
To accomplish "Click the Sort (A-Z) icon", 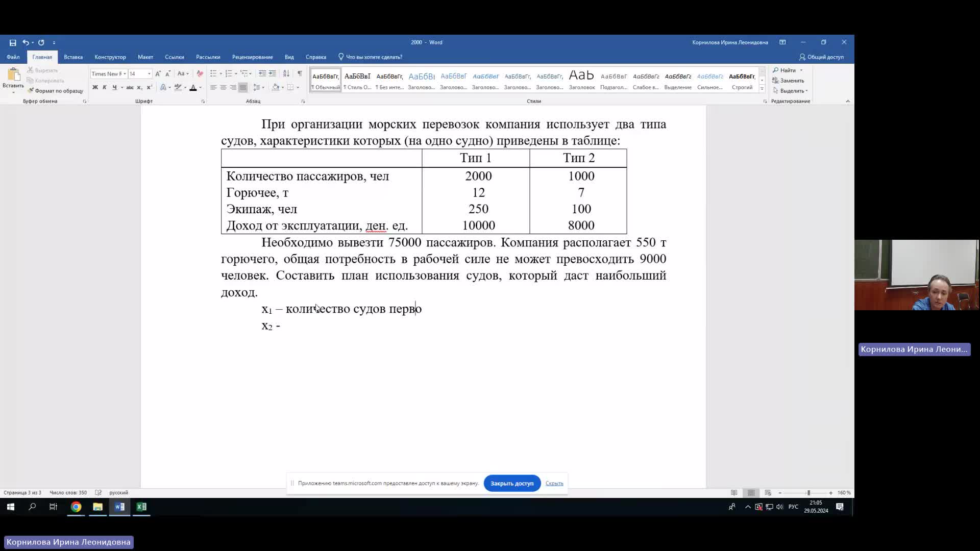I will pyautogui.click(x=286, y=73).
